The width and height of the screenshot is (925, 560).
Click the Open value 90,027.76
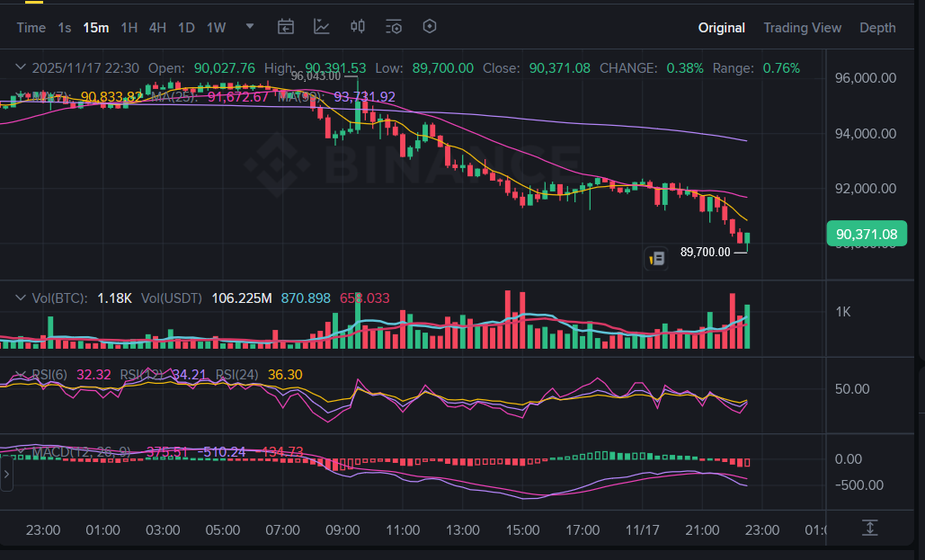(x=225, y=68)
